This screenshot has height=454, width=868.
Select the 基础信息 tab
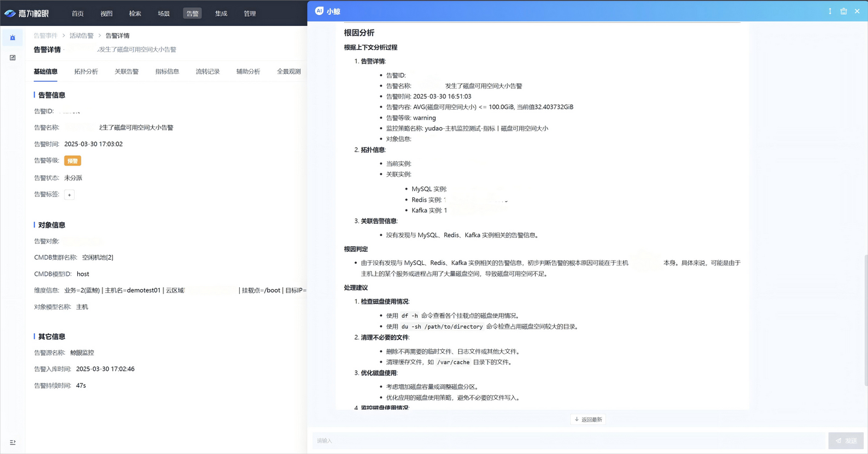coord(46,72)
